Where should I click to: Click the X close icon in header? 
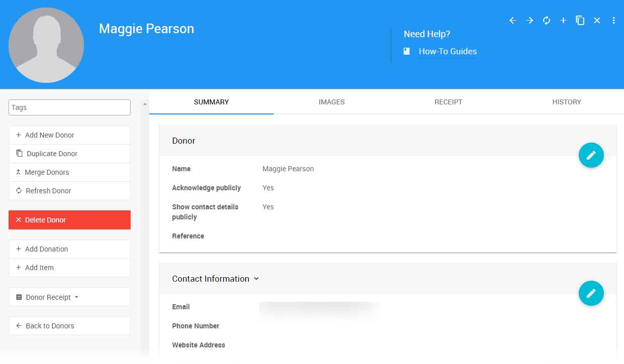coord(597,21)
